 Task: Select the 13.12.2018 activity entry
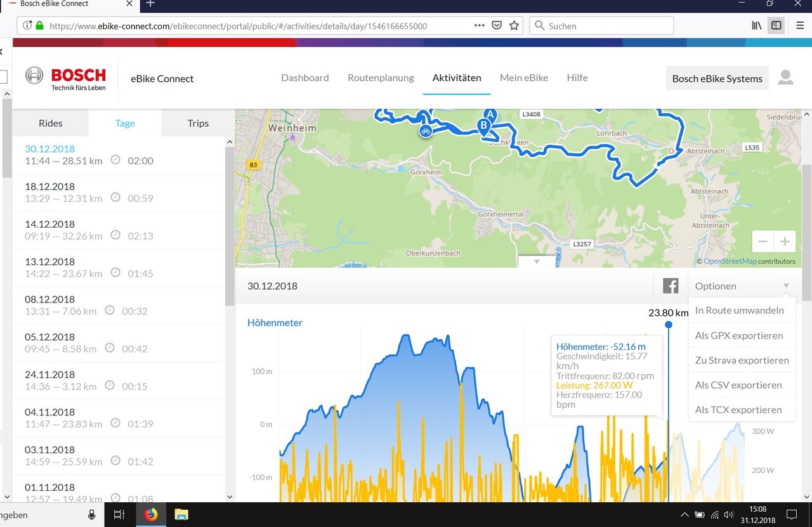coord(119,268)
